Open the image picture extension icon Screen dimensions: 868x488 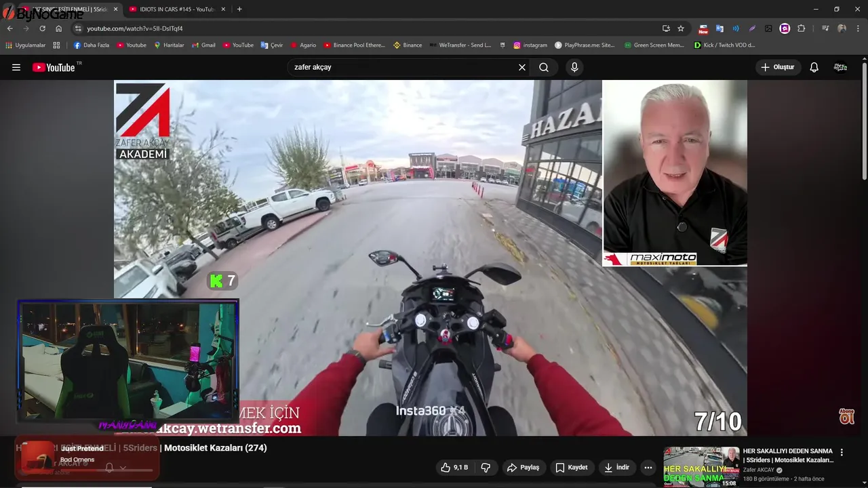768,28
